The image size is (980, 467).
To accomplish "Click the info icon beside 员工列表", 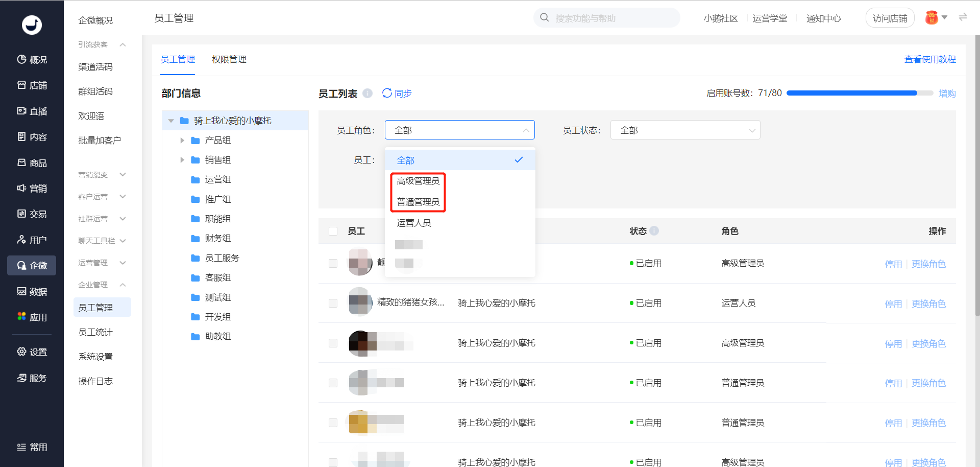I will click(x=367, y=93).
